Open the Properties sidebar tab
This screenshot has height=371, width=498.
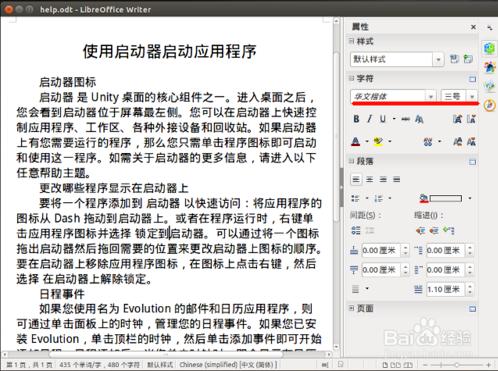coord(489,49)
